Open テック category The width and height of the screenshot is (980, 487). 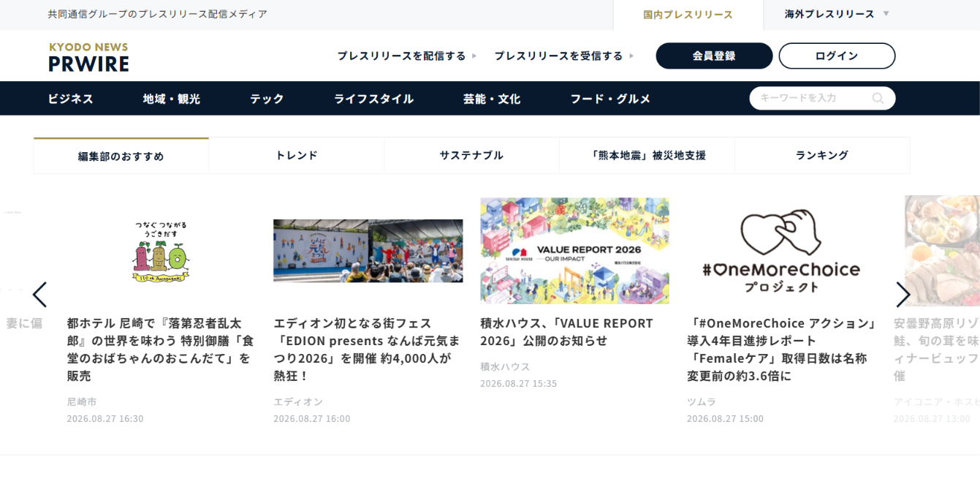pyautogui.click(x=267, y=99)
